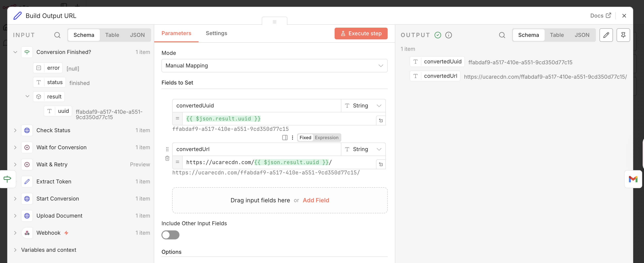
Task: Toggle Include Other Input Fields switch
Action: (x=170, y=235)
